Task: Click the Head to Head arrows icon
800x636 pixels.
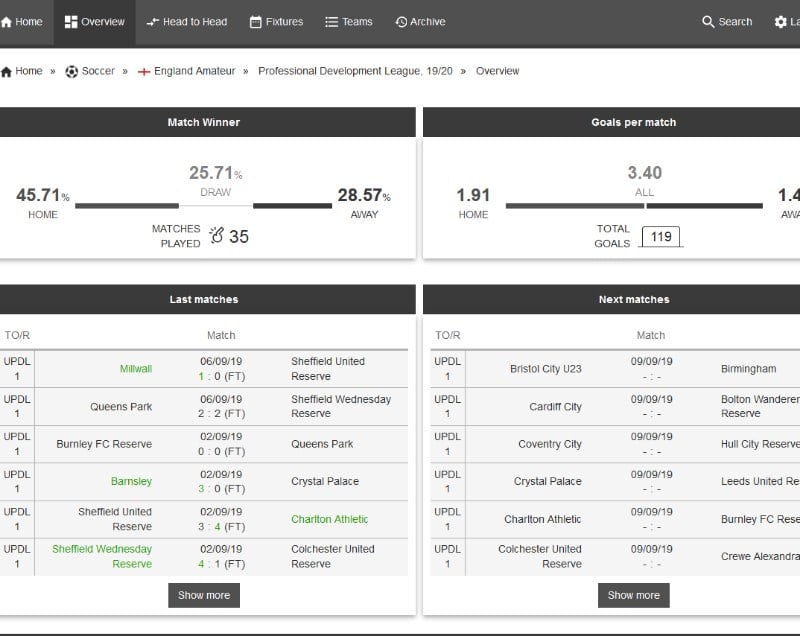Action: [x=153, y=22]
